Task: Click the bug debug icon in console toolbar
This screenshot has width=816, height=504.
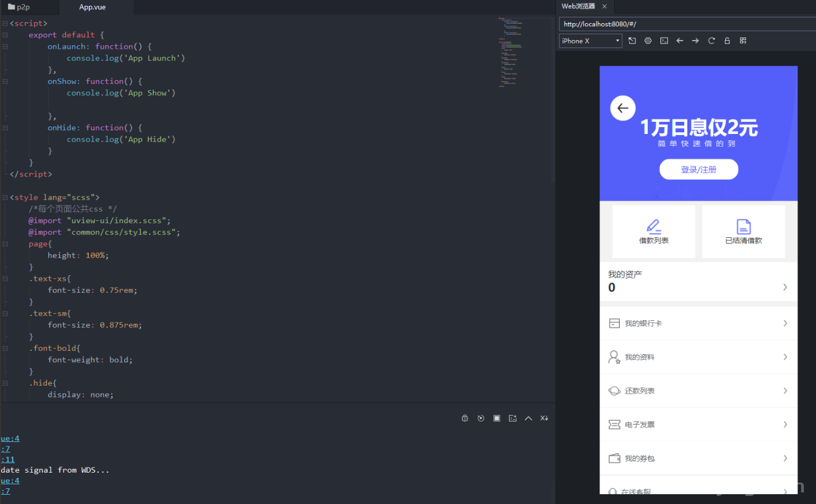Action: tap(464, 418)
